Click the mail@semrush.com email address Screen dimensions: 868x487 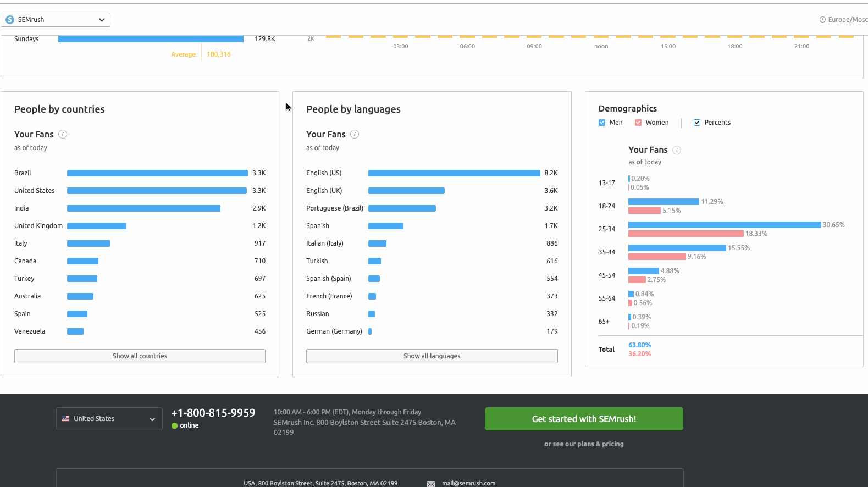[x=468, y=484]
